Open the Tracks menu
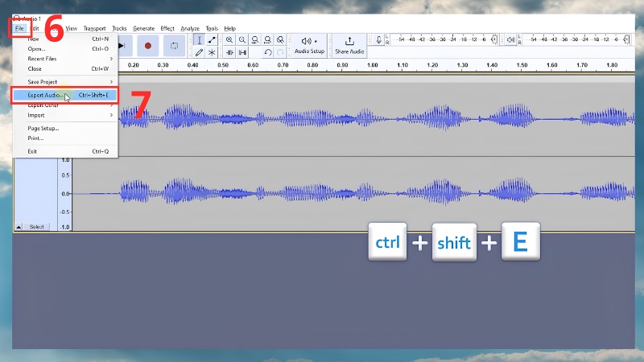The image size is (644, 362). 119,28
